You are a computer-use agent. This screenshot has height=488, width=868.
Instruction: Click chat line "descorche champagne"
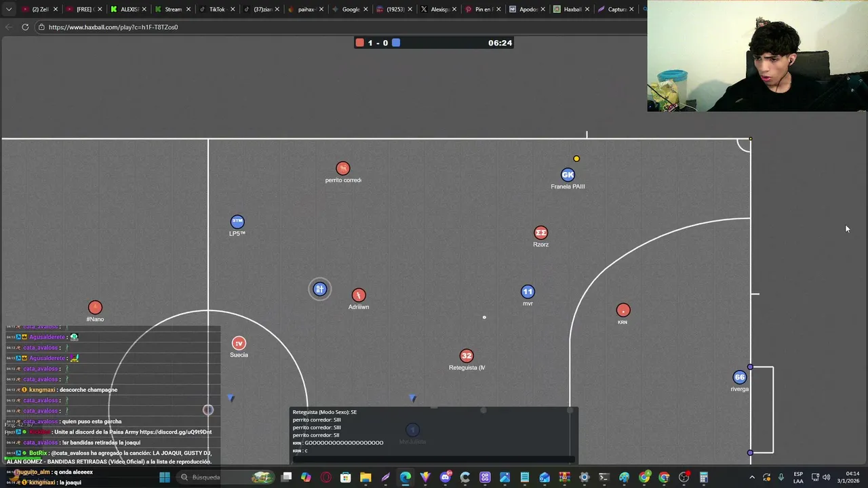point(88,390)
